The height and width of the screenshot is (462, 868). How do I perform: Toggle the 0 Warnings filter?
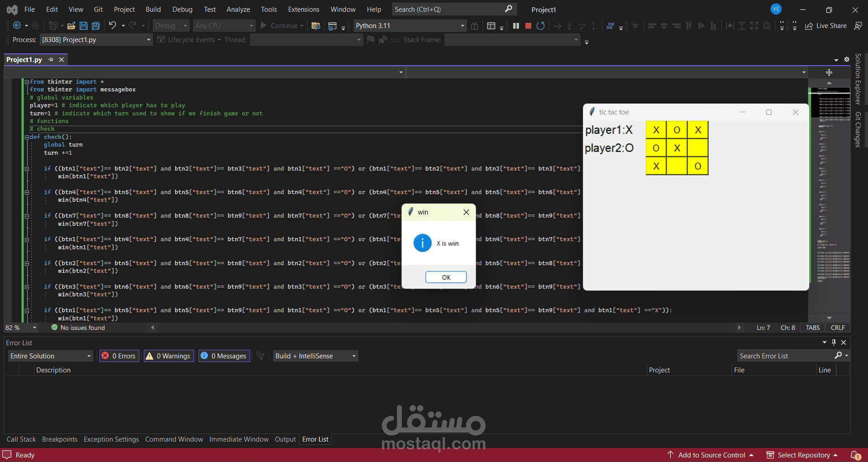(169, 356)
